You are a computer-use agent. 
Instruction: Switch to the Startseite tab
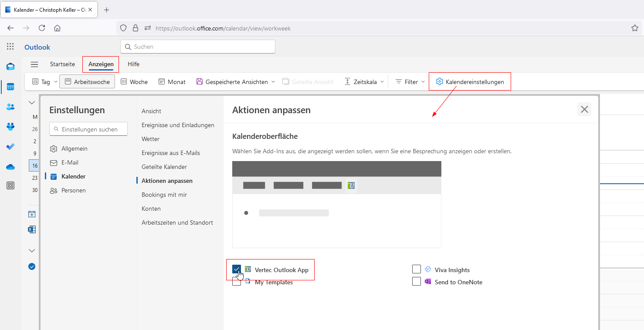pos(62,64)
